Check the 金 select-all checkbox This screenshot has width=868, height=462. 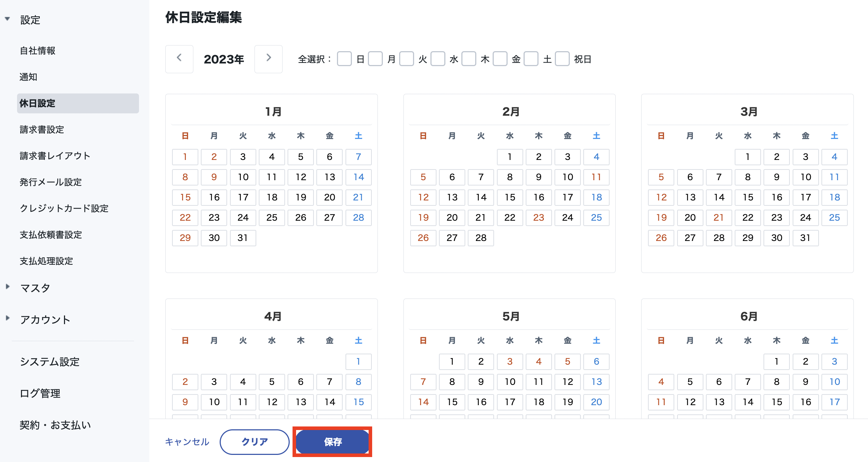500,59
